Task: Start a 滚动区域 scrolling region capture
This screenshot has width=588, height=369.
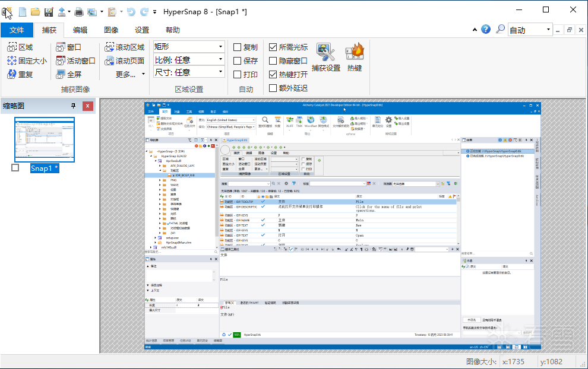Action: click(125, 47)
